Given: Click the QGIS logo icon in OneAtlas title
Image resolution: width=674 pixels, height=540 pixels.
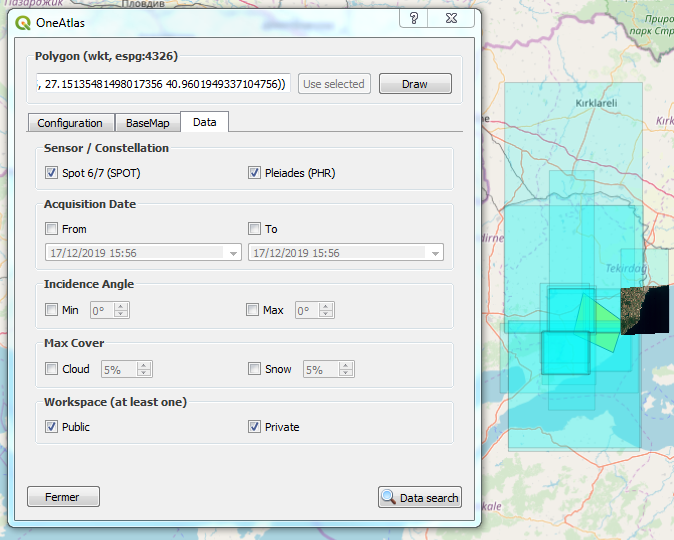Looking at the screenshot, I should coord(23,22).
